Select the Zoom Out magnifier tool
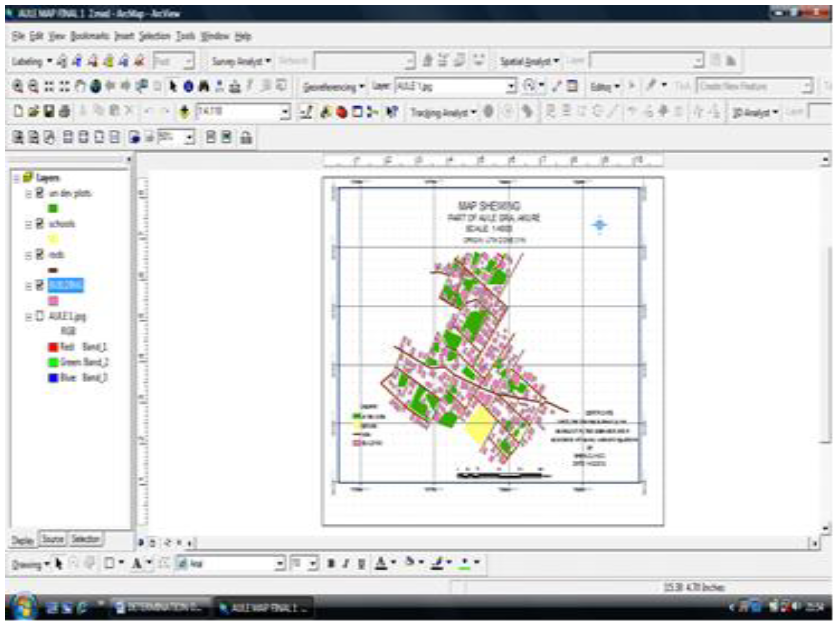Image resolution: width=840 pixels, height=627 pixels. (x=34, y=86)
